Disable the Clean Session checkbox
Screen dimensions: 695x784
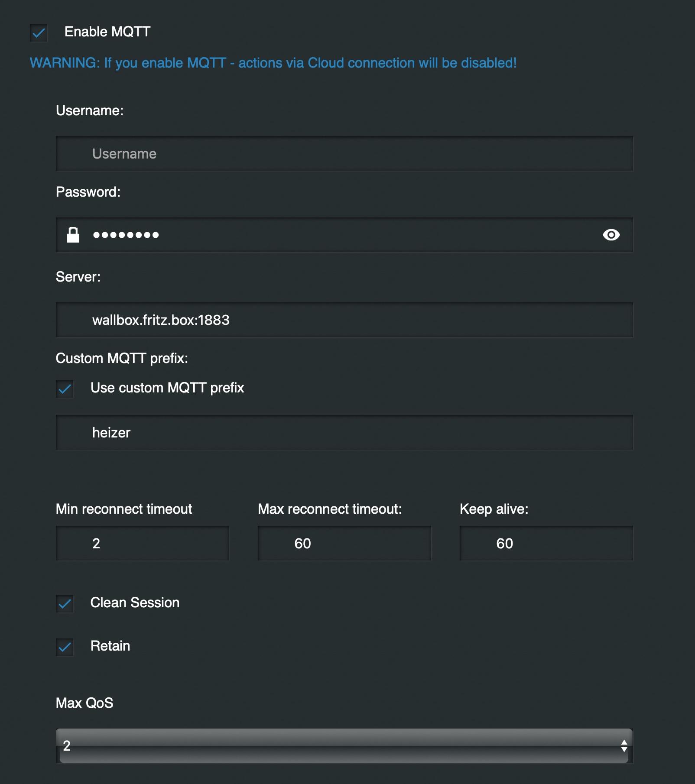[x=65, y=604]
